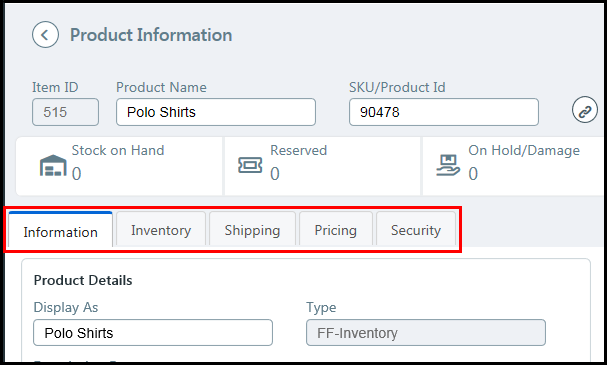Screen dimensions: 607x365
Task: Click the Type field showing FF-Inventory
Action: (x=426, y=332)
